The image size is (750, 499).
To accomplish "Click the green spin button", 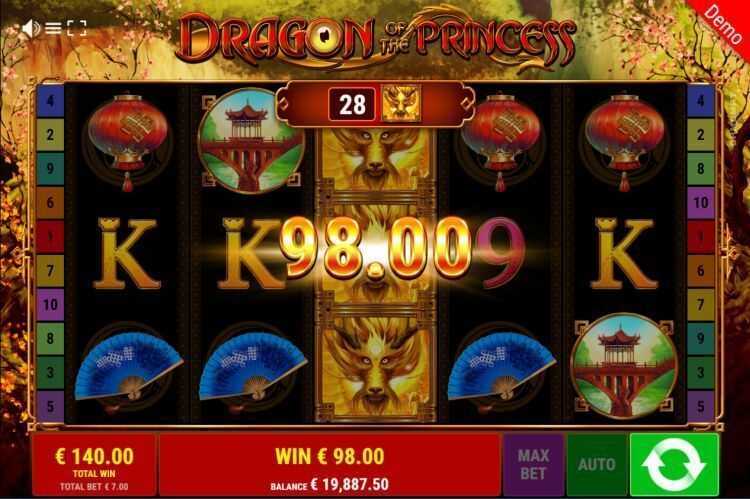I will point(674,465).
